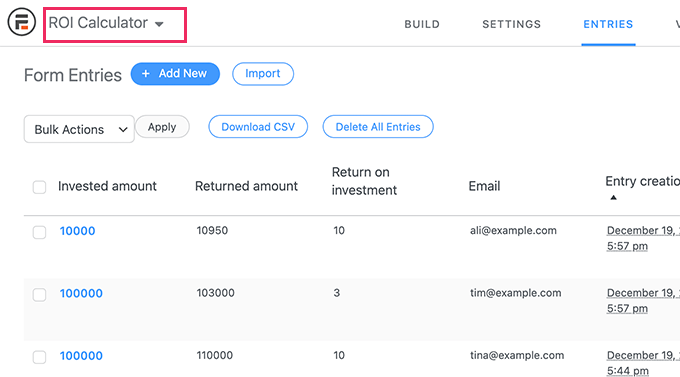
Task: Click Delete All Entries button
Action: [x=378, y=127]
